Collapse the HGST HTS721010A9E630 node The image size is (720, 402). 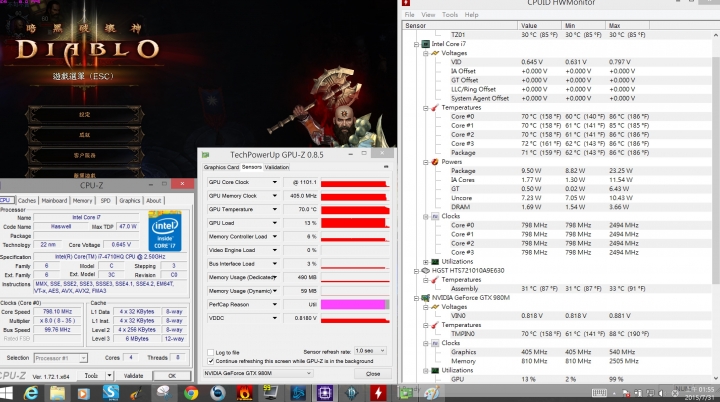(416, 271)
